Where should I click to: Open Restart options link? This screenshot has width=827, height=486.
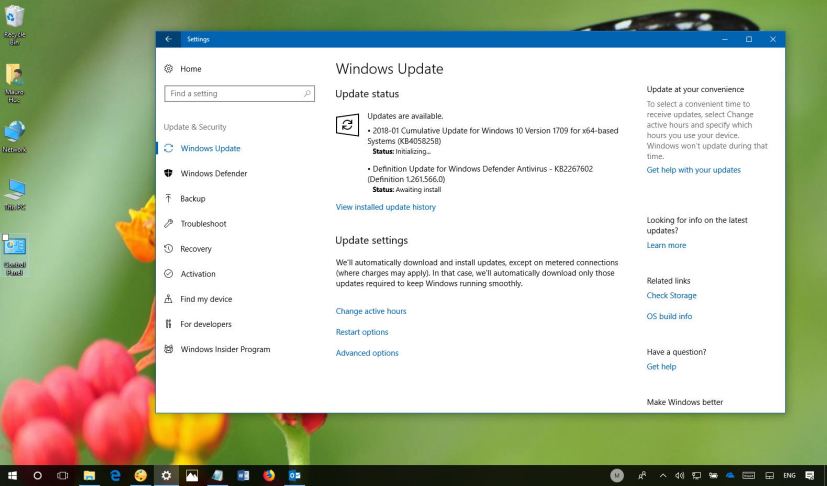(362, 332)
